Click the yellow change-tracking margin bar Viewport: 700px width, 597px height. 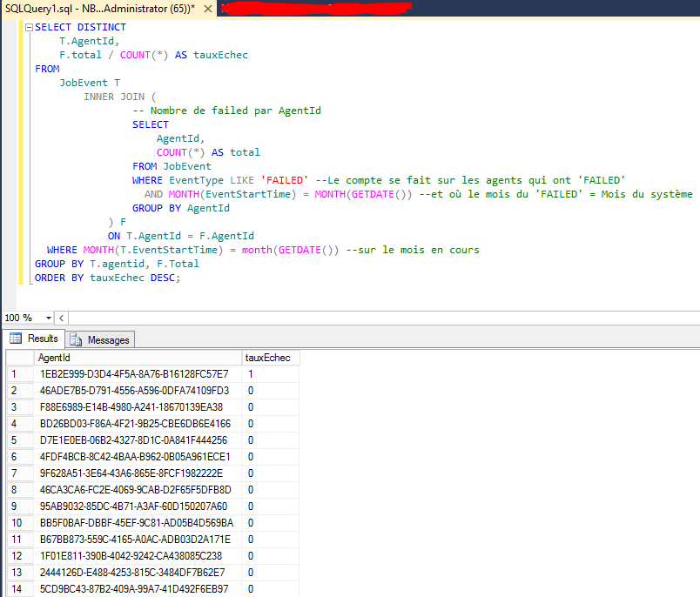22,131
